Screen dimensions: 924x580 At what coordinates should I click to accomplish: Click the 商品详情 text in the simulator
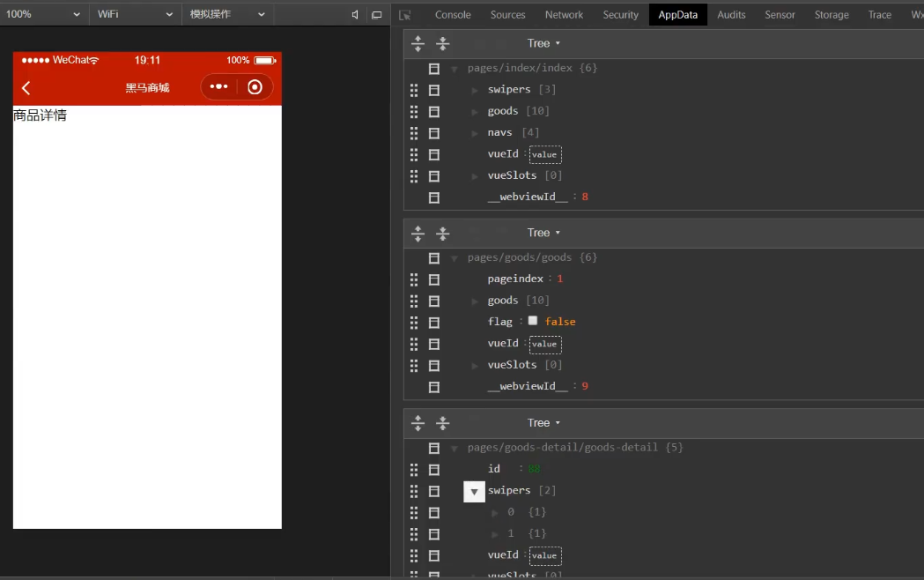point(40,115)
